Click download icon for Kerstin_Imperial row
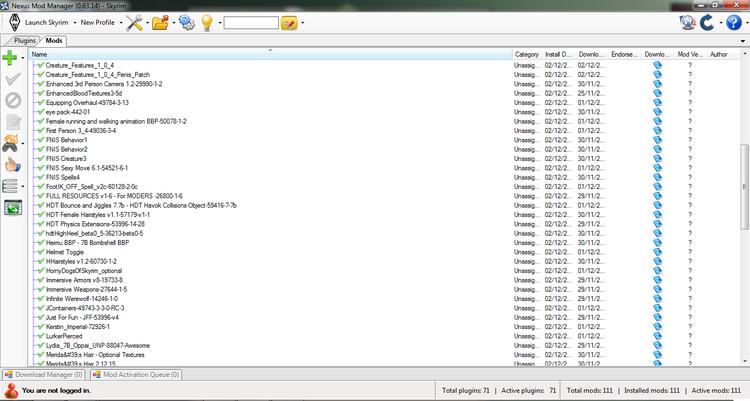Screen dimensions: 750x401 657,326
